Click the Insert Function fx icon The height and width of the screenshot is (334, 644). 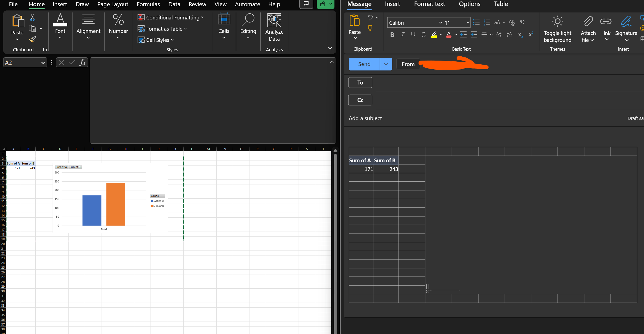tap(83, 62)
